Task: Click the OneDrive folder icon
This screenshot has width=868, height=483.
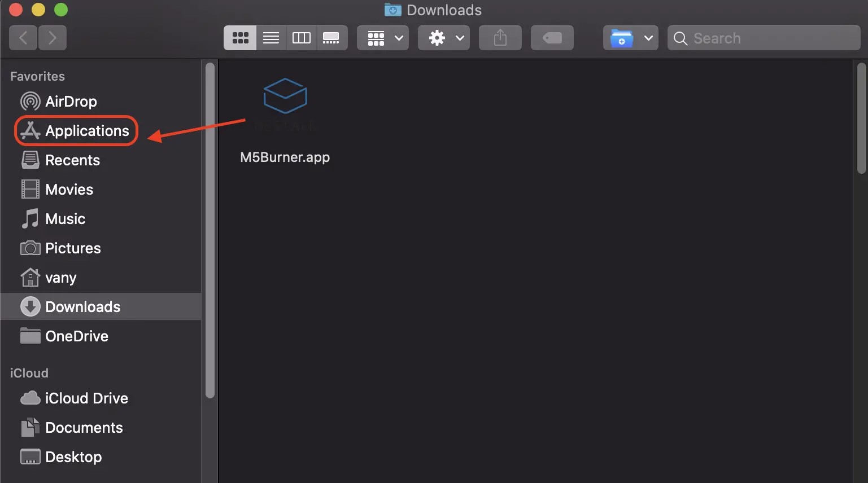Action: [30, 336]
